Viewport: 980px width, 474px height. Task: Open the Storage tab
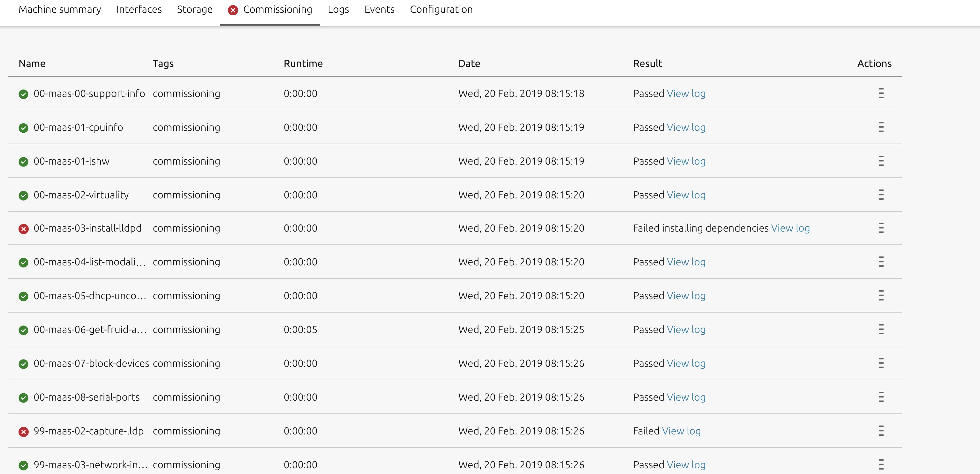(x=194, y=10)
